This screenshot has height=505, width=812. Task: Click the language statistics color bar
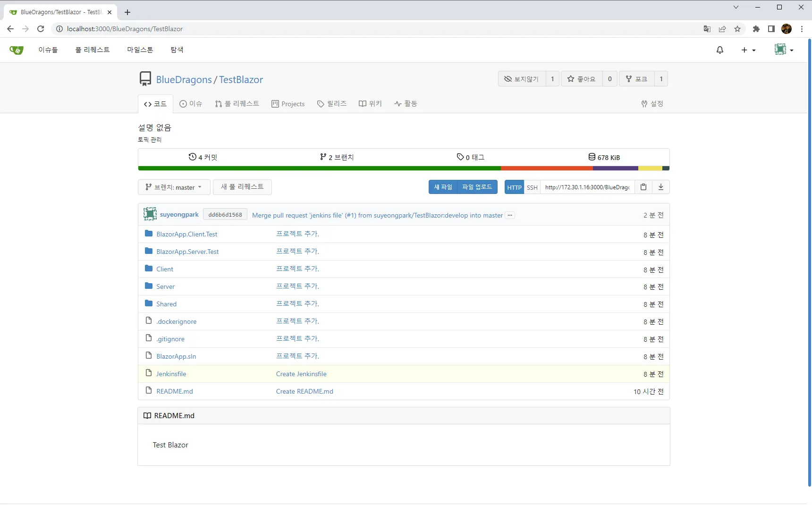coord(404,168)
